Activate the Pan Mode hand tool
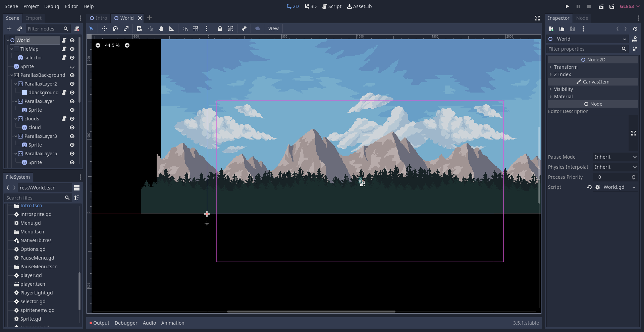 (161, 29)
